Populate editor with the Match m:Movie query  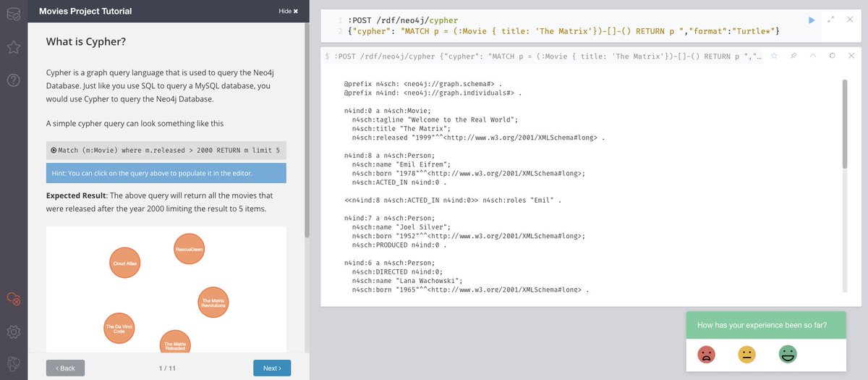[x=166, y=150]
